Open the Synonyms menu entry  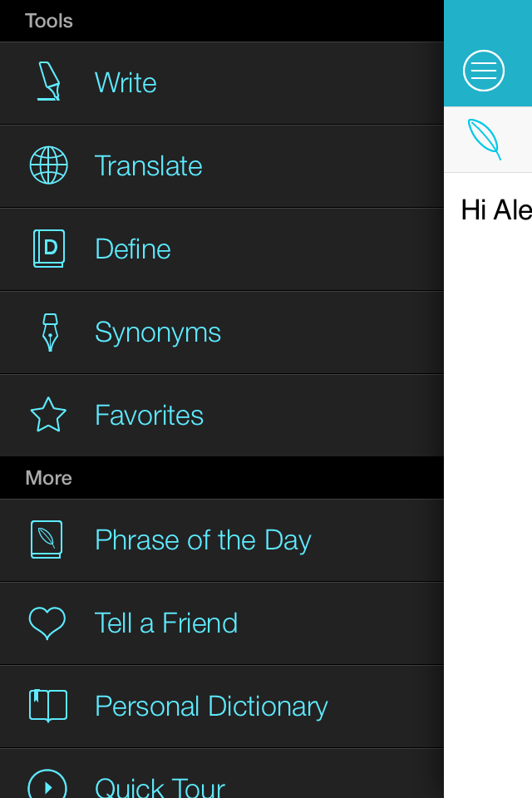[x=158, y=332]
